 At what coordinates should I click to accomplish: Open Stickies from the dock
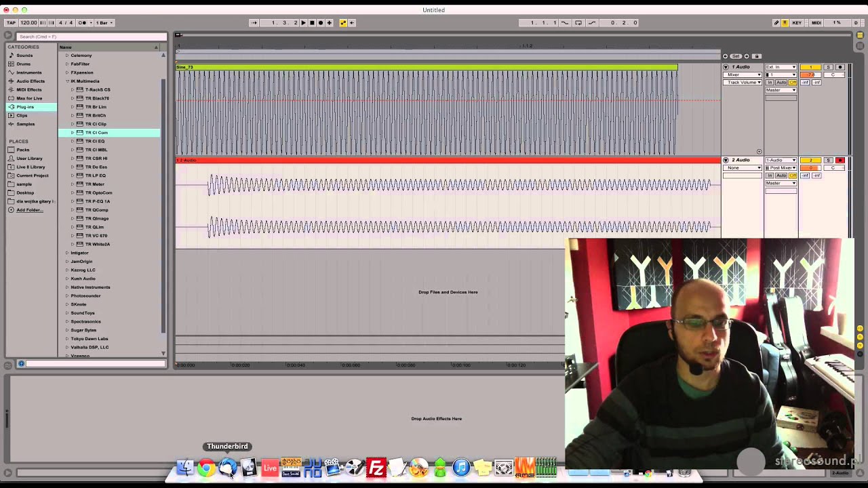[x=482, y=468]
